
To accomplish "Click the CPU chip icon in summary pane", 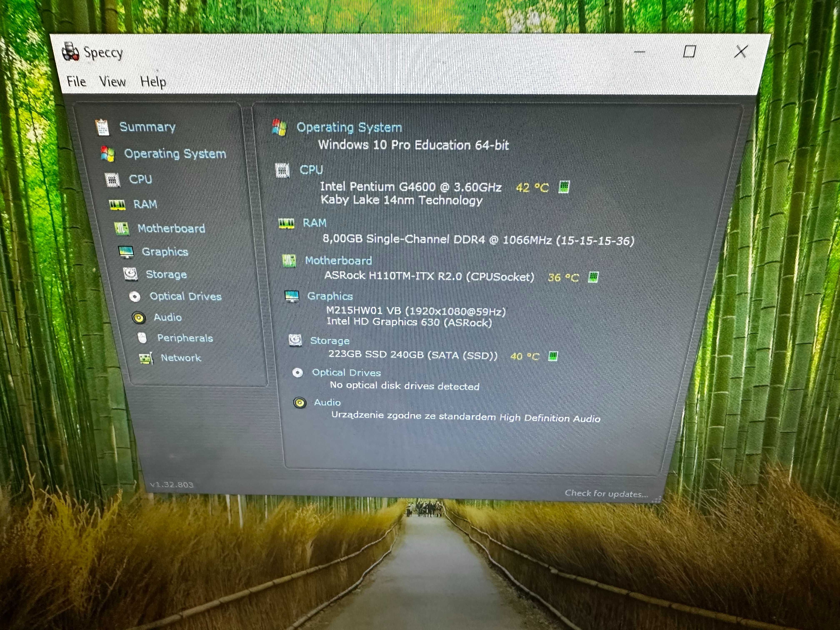I will tap(282, 170).
